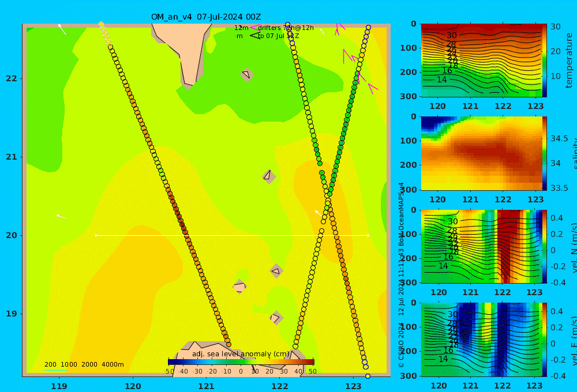Click the dark red end of sea level anomaly colorbar

click(312, 362)
